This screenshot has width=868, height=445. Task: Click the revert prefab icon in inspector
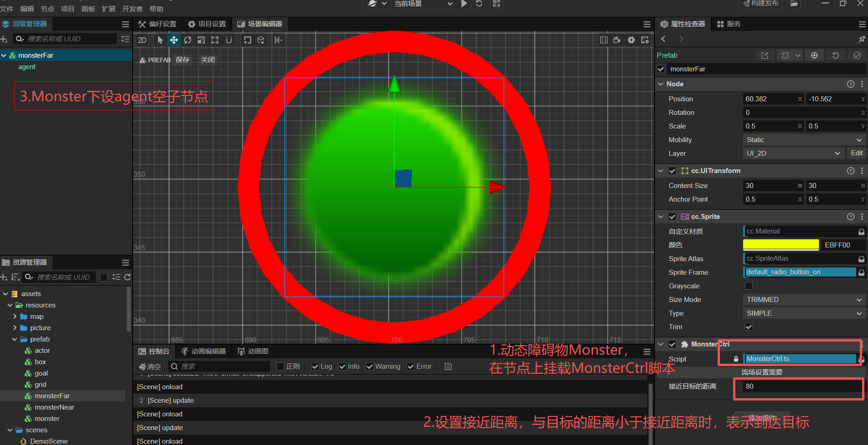tap(836, 55)
